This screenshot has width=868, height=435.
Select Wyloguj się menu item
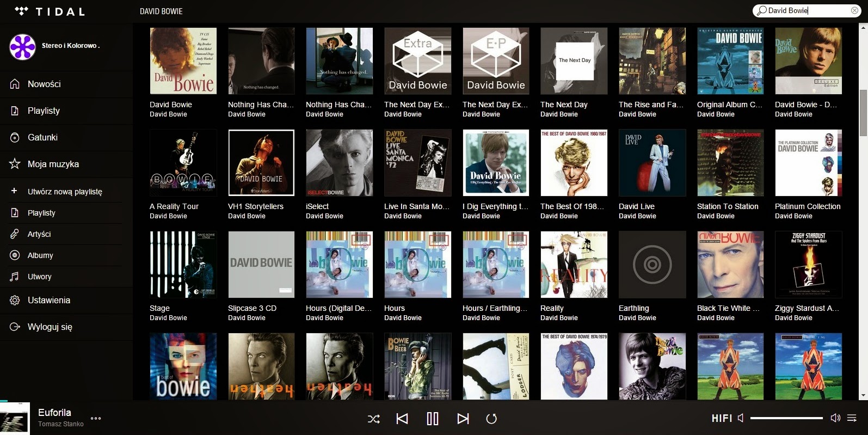point(50,327)
